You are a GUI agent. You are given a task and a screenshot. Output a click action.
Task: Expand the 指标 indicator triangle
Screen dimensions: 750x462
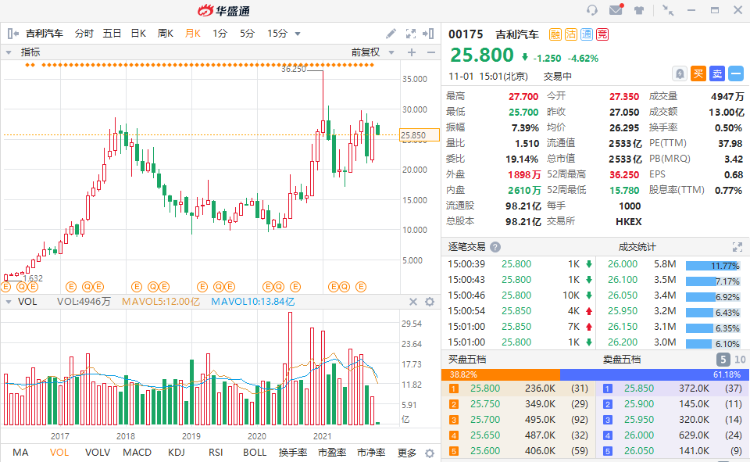point(8,53)
